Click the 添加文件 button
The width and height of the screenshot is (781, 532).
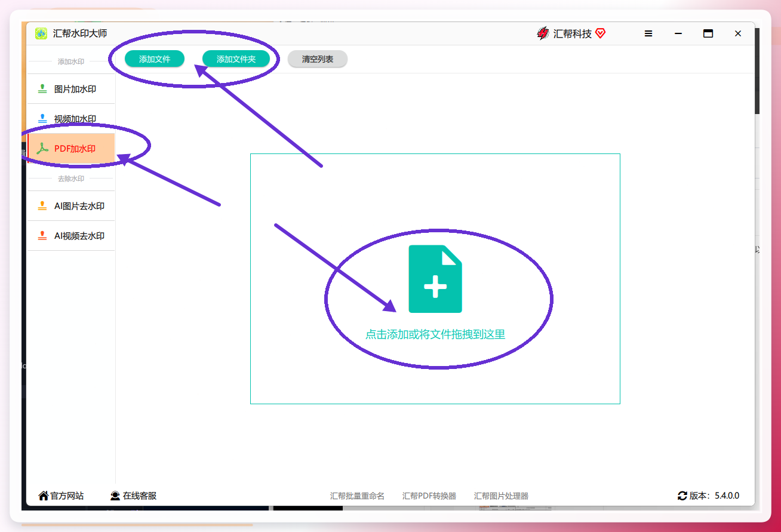[x=155, y=59]
